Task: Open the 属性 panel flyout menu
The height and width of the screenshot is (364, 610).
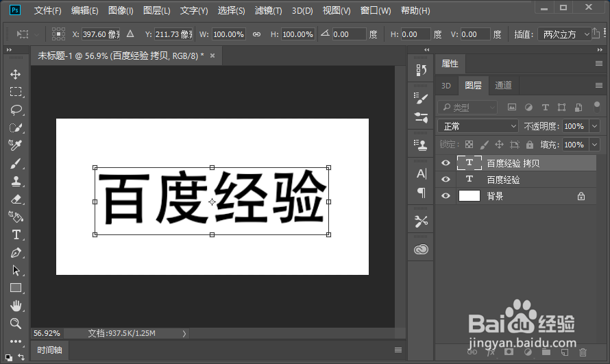Action: click(x=599, y=63)
